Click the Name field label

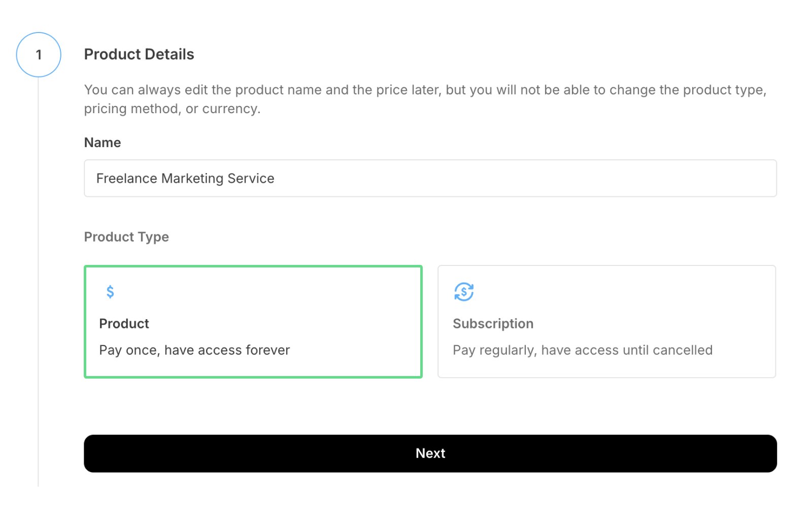pyautogui.click(x=103, y=143)
